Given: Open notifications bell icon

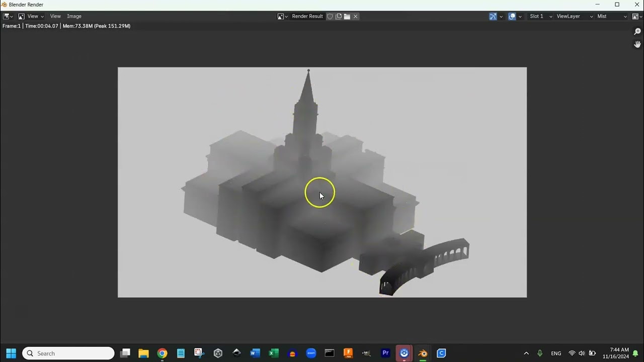Looking at the screenshot, I should pos(635,353).
